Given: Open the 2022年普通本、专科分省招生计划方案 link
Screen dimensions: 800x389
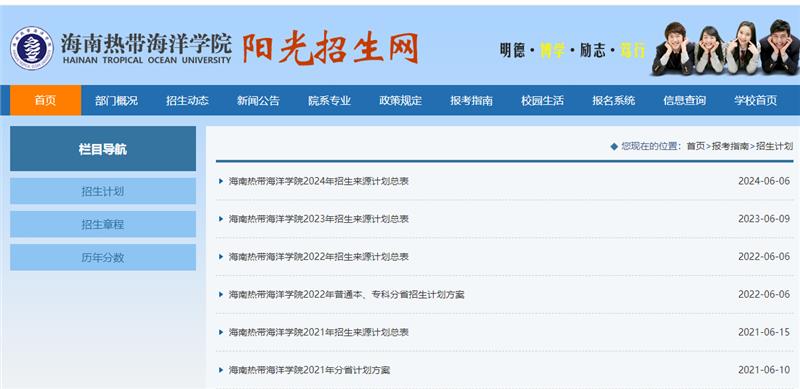Looking at the screenshot, I should (x=346, y=295).
